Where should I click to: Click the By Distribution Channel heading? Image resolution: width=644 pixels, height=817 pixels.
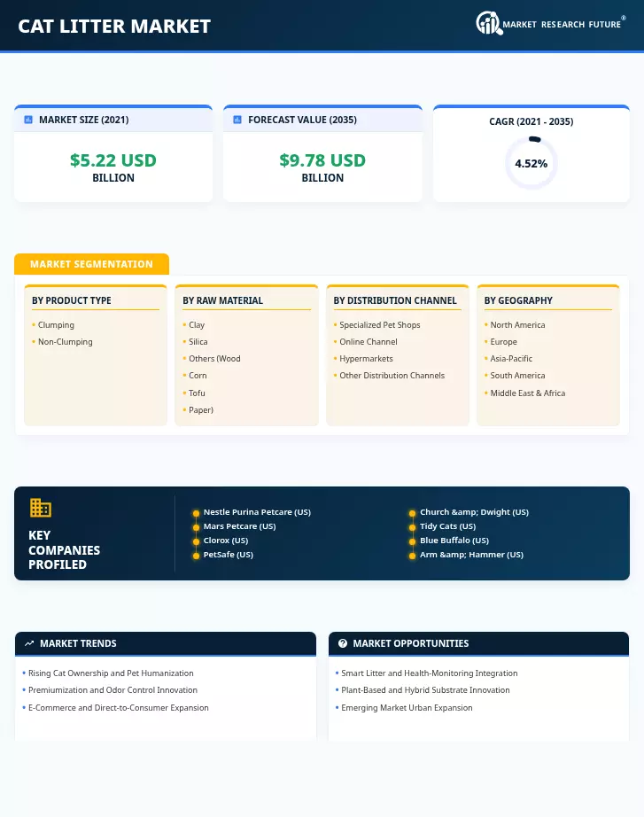point(395,300)
